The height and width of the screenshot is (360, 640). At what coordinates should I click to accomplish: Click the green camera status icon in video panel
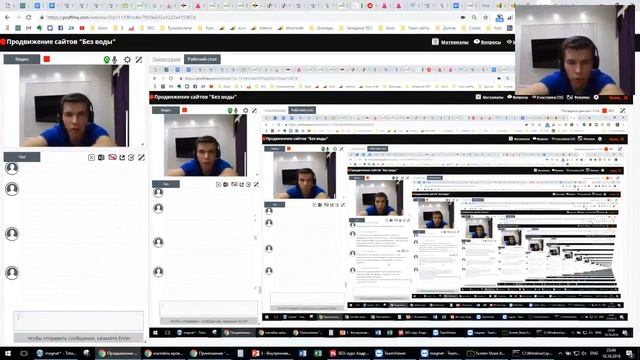107,60
